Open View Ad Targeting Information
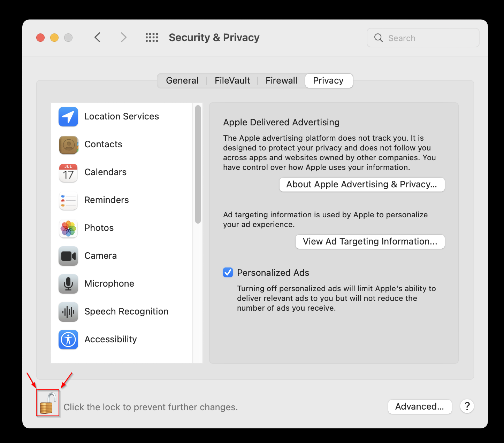Viewport: 504px width, 443px height. point(370,242)
